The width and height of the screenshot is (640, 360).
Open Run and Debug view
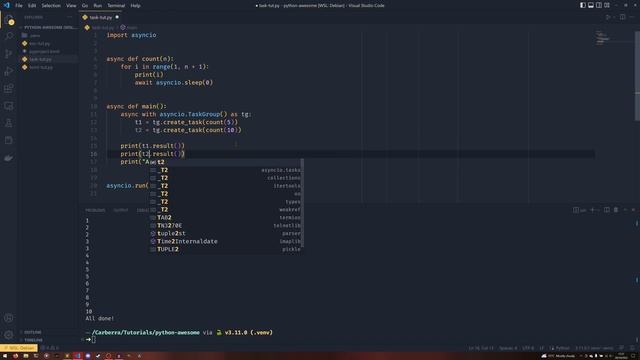(9, 71)
